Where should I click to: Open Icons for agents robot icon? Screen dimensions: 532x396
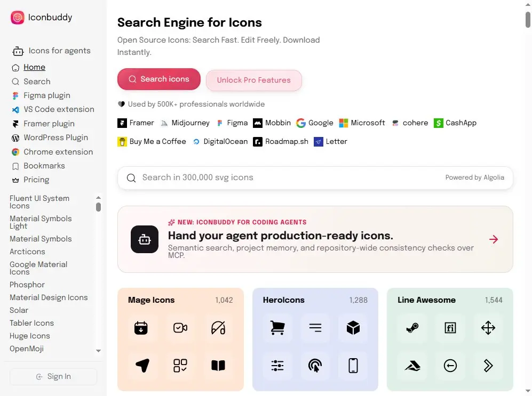18,51
